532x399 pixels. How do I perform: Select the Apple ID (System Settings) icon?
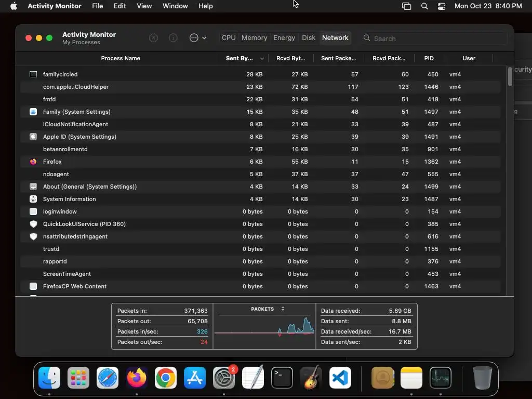33,137
